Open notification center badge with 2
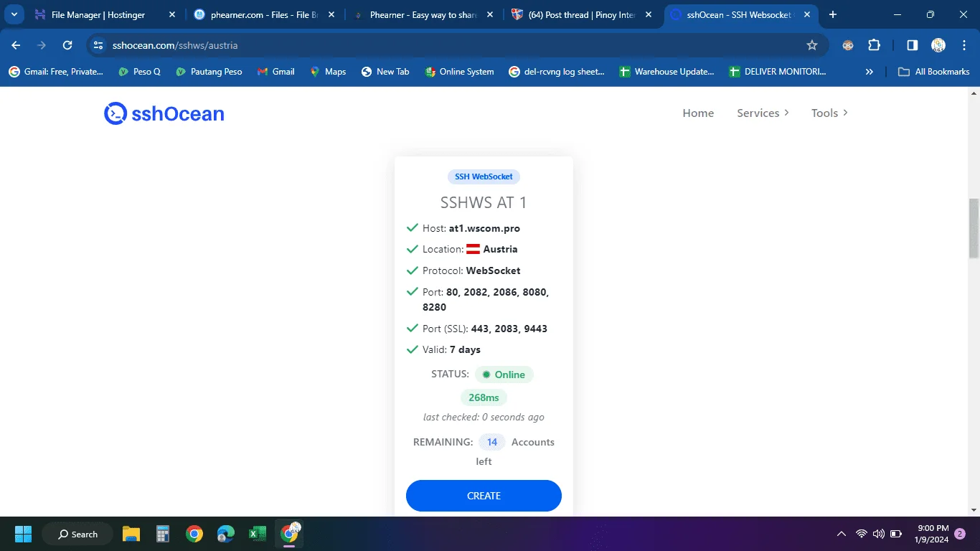The image size is (980, 551). tap(960, 534)
